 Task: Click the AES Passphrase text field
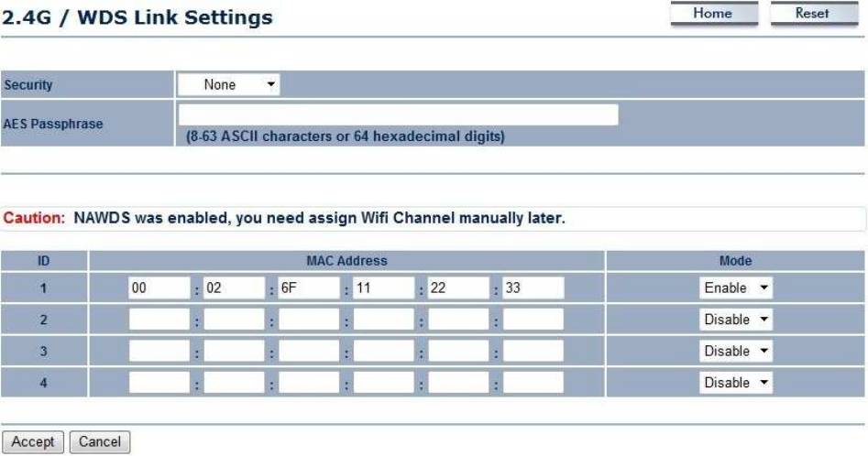pyautogui.click(x=398, y=115)
